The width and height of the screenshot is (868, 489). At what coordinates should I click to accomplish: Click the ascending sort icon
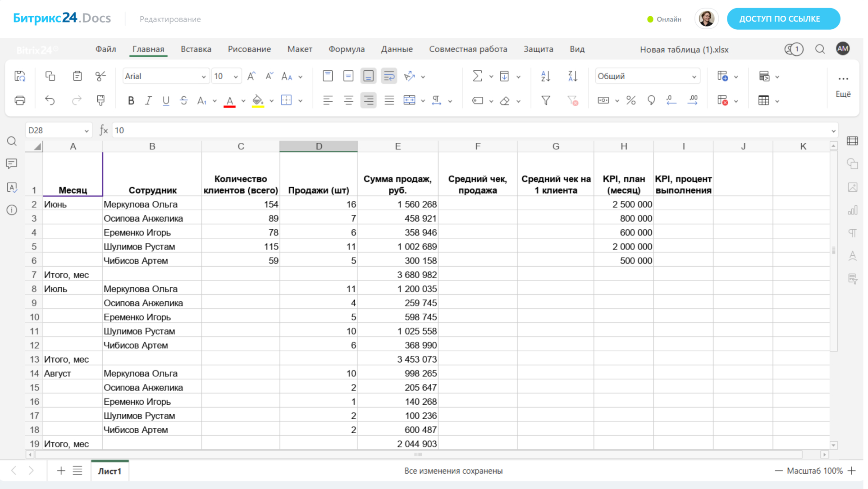[x=545, y=76]
